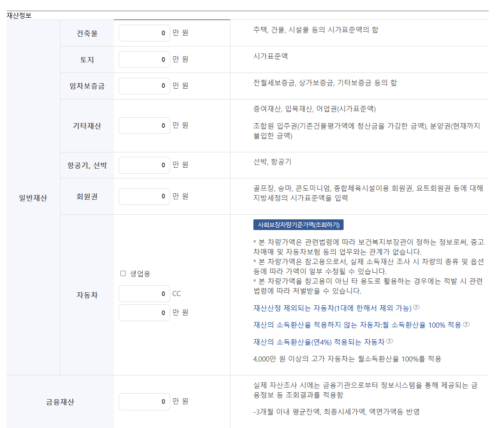Click text 4,000만 원 이상의 고가 자동차는 월소득환산율
504x428 pixels.
click(x=347, y=359)
